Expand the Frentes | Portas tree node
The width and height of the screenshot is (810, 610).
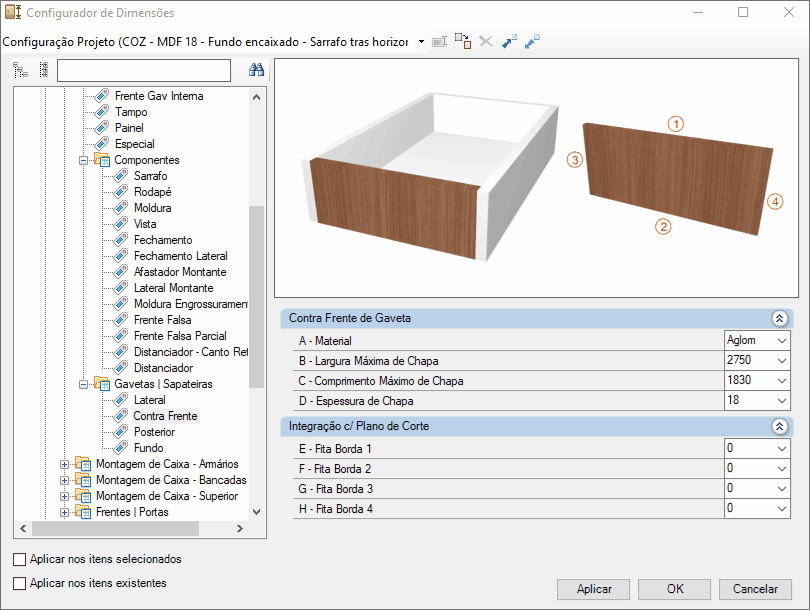(x=65, y=512)
